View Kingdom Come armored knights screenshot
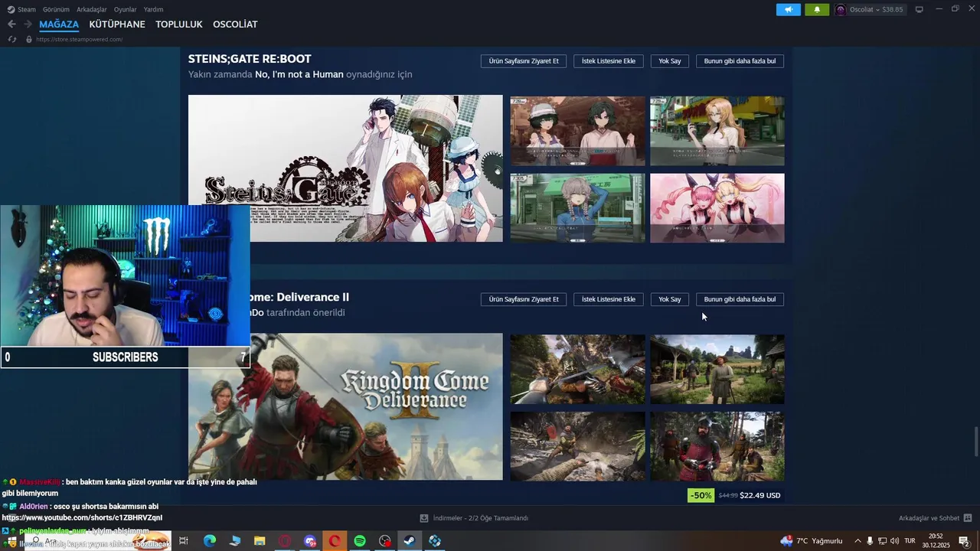The image size is (980, 551). (x=717, y=447)
